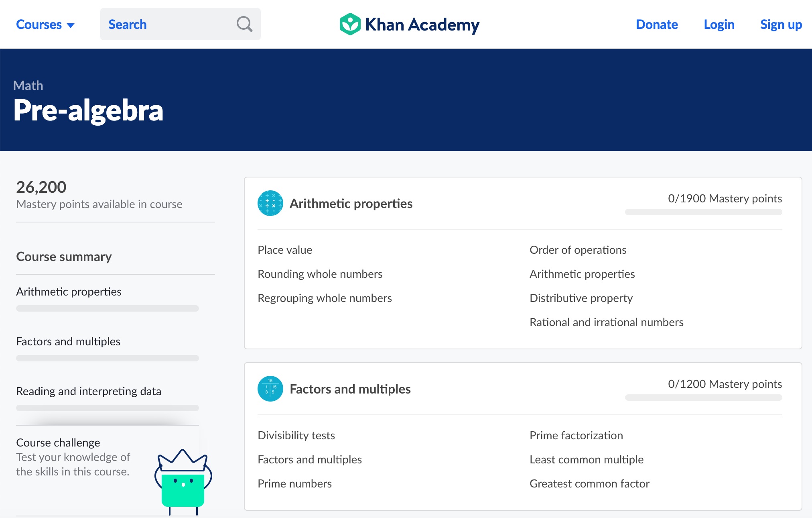Click the Factors and multiples unit heading
The width and height of the screenshot is (812, 518).
[x=350, y=389]
